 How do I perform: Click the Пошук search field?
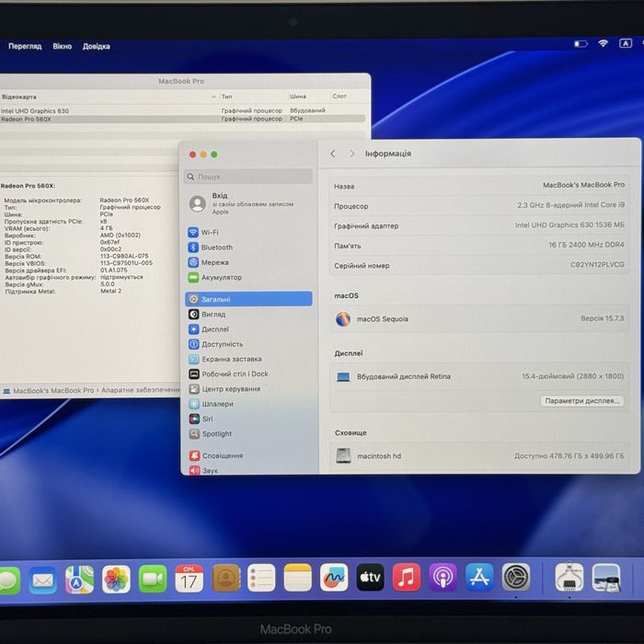pyautogui.click(x=248, y=177)
